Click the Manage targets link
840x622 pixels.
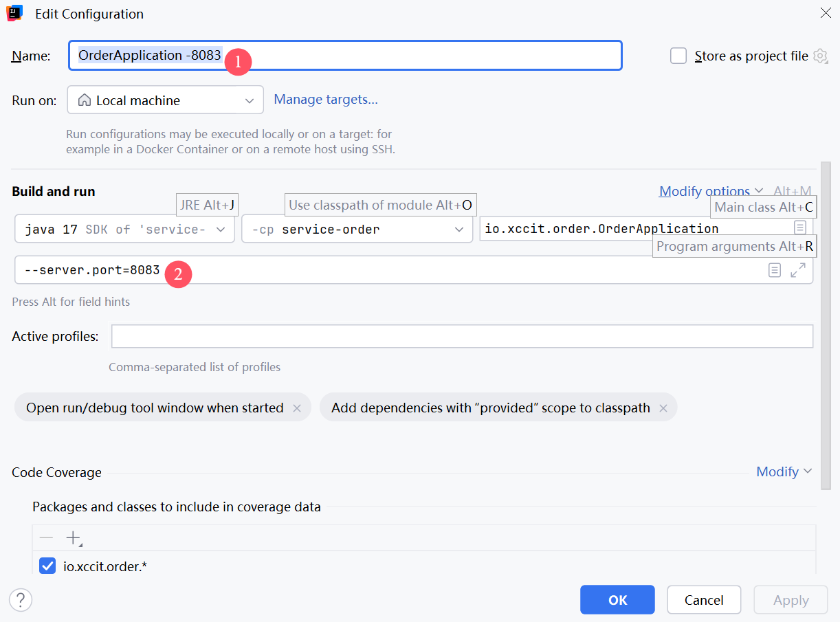pyautogui.click(x=326, y=100)
